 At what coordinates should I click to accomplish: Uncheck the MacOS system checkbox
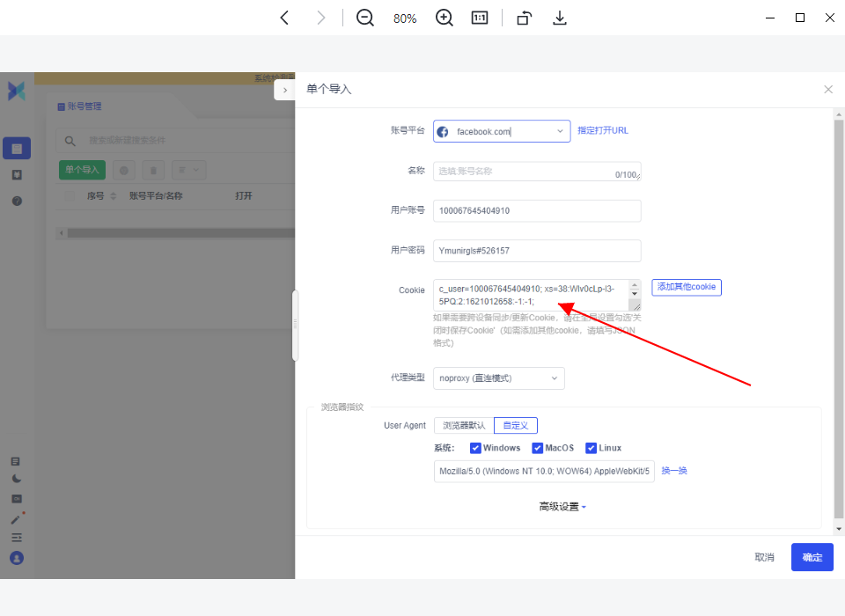pos(537,448)
